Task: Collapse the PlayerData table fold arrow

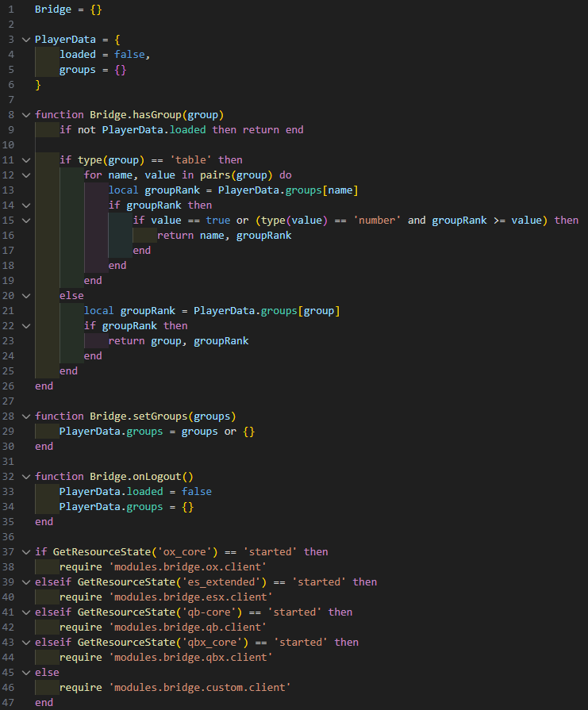Action: (x=26, y=39)
